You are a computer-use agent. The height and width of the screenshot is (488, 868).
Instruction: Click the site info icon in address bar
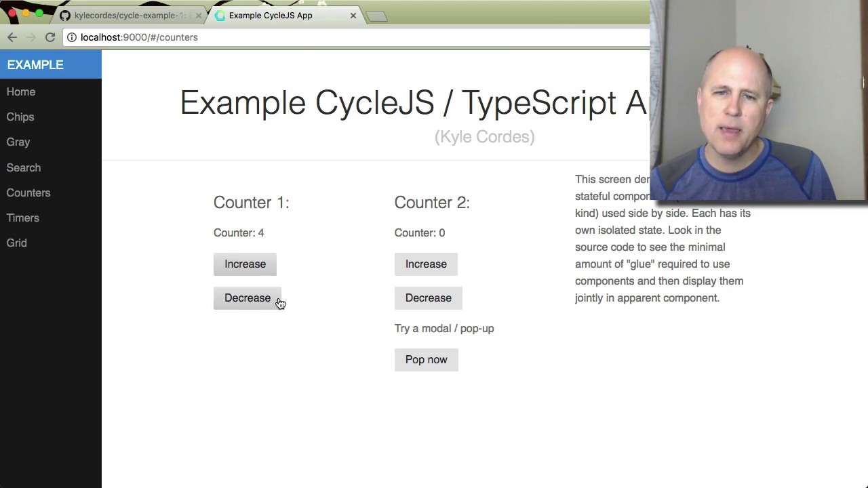(x=72, y=37)
